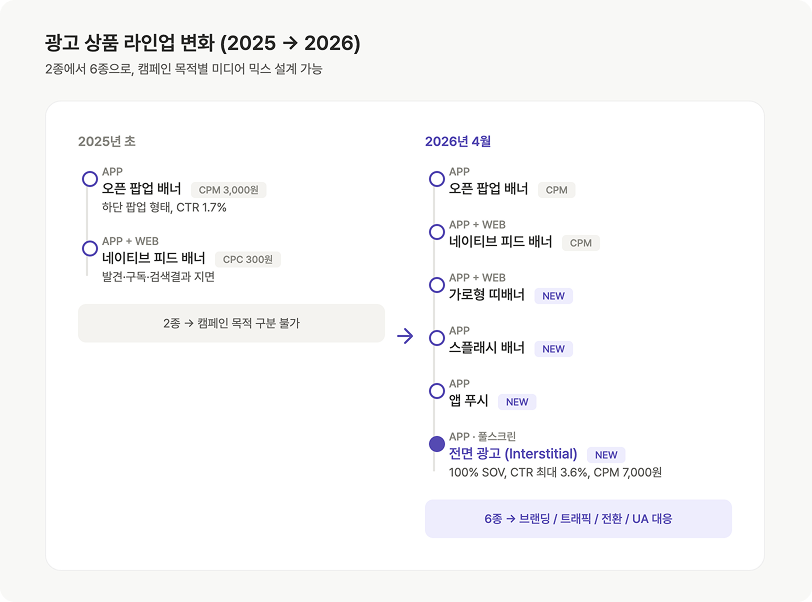Screen dimensions: 812x602
Task: Click the CPC 300원 price badge
Action: coord(248,259)
